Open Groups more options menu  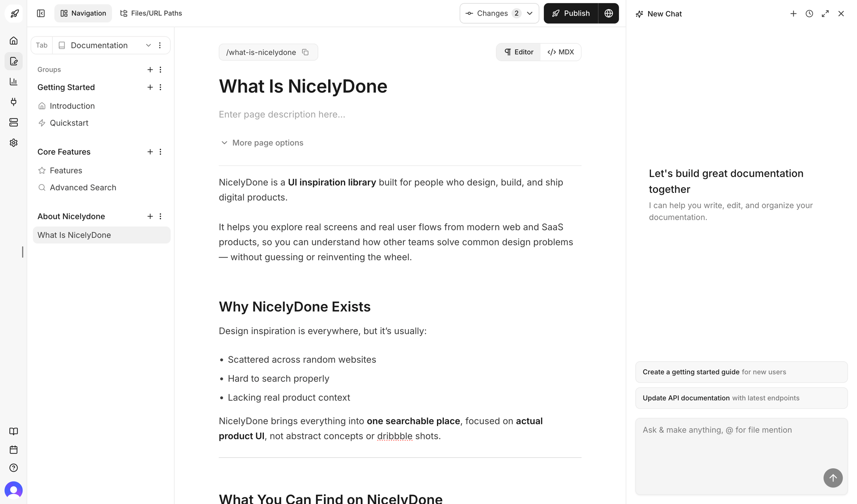pos(160,70)
